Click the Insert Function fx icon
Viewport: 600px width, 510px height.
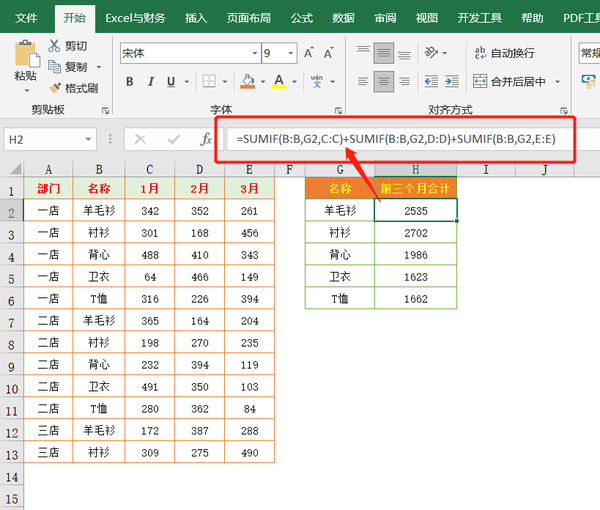pos(206,140)
